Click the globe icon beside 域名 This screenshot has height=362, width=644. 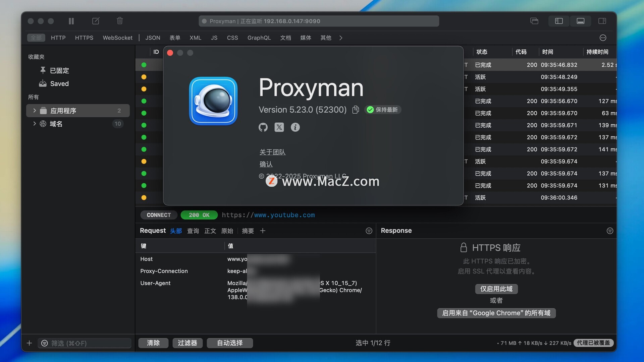43,124
